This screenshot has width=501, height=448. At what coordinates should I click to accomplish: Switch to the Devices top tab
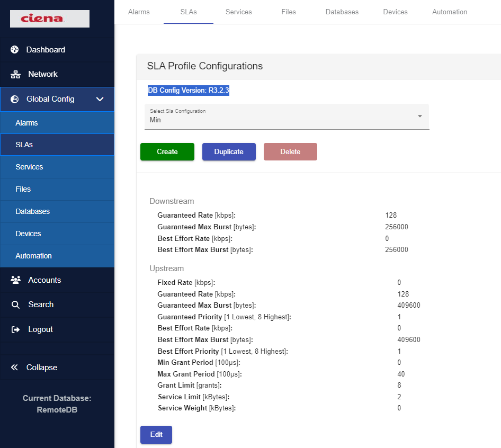click(x=395, y=12)
